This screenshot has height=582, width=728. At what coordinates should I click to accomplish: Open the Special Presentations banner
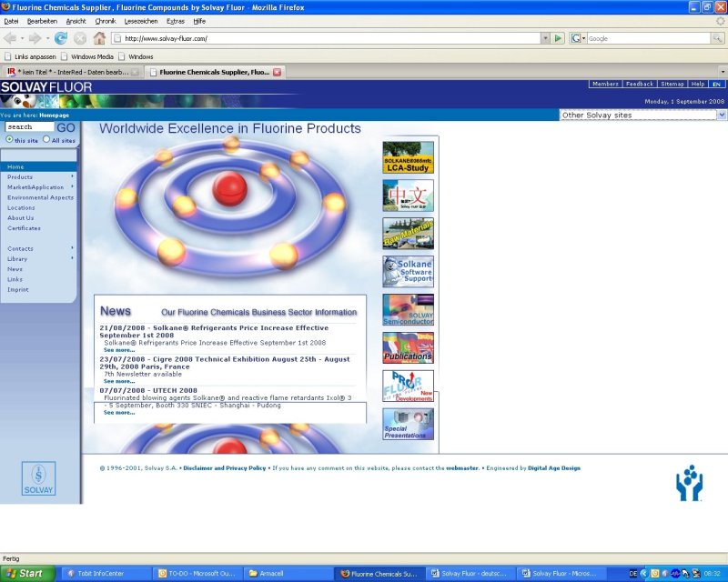tap(408, 424)
